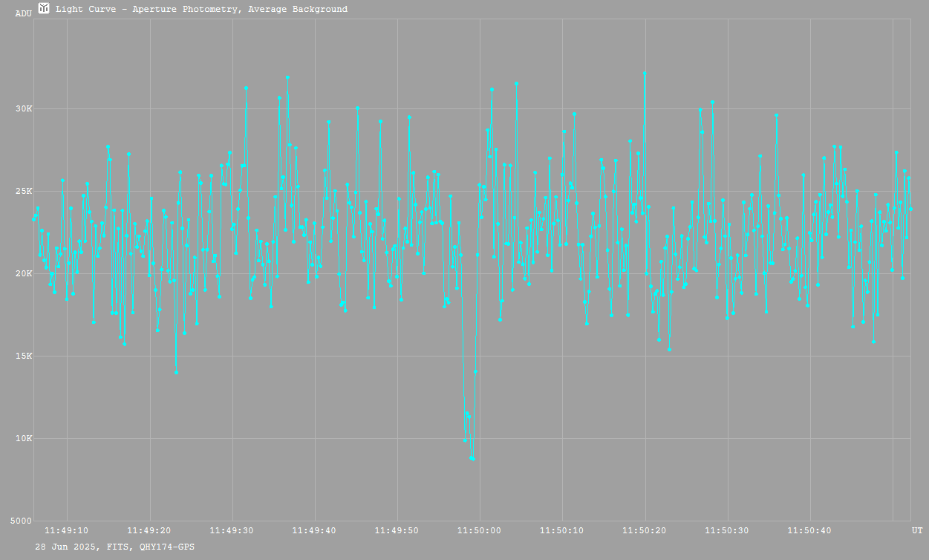This screenshot has height=560, width=929.
Task: Click the Light Curve title text
Action: pos(201,10)
